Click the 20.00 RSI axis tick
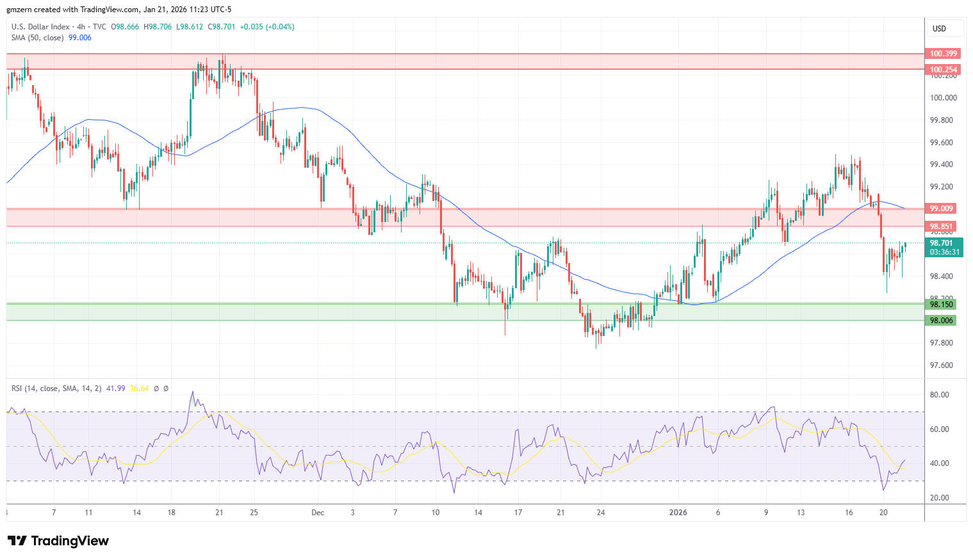Image resolution: width=973 pixels, height=560 pixels. (x=939, y=498)
